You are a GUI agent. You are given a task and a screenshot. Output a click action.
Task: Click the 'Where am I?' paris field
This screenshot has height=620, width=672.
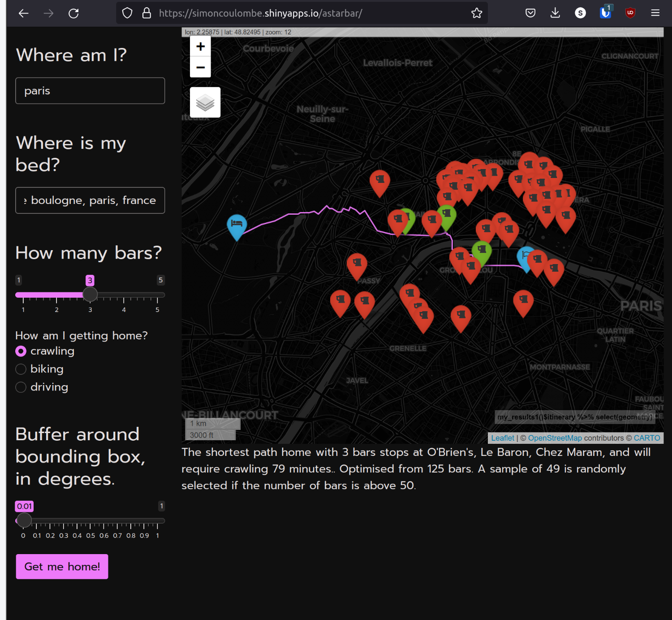pos(90,91)
